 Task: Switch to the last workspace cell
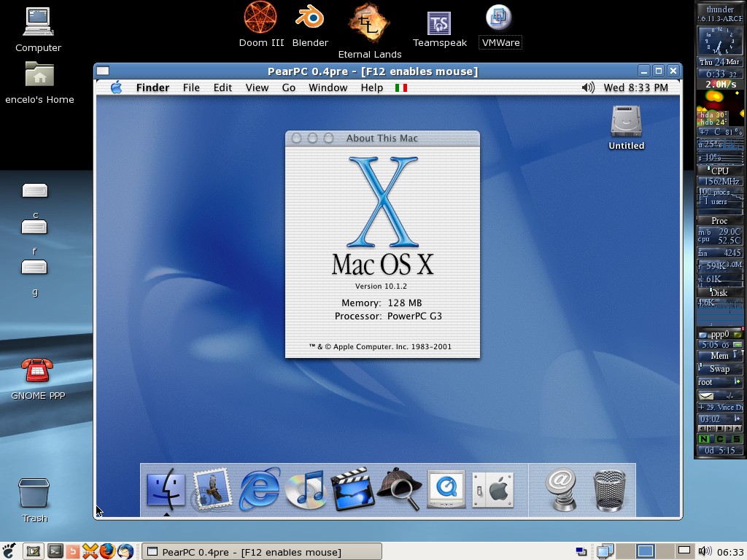point(684,551)
